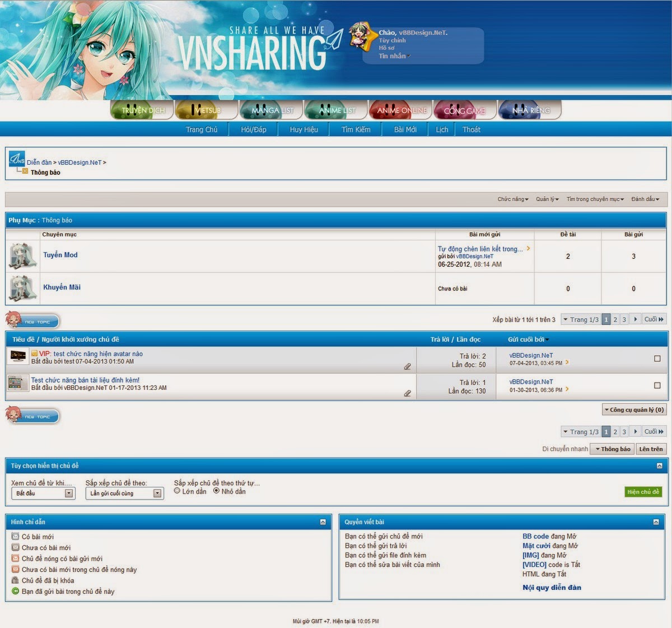Click the 'Lên trên' button
Viewport: 672px width, 628px height.
click(x=651, y=449)
